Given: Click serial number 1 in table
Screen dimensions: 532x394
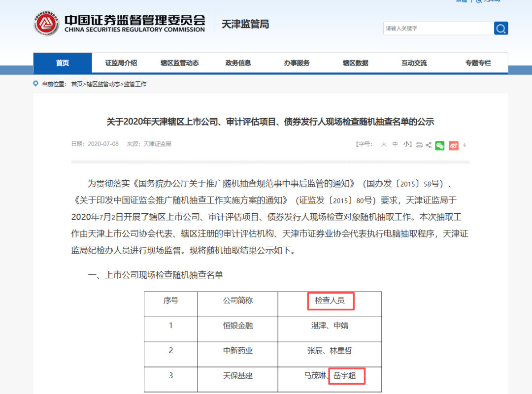Looking at the screenshot, I should pyautogui.click(x=171, y=326).
